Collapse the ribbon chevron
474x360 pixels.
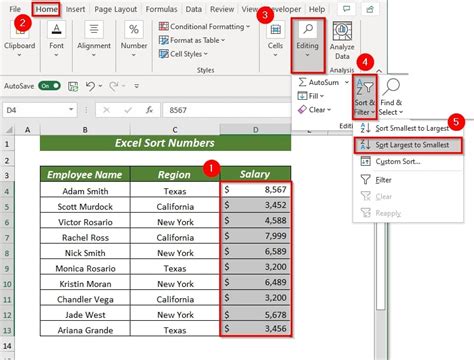(379, 70)
